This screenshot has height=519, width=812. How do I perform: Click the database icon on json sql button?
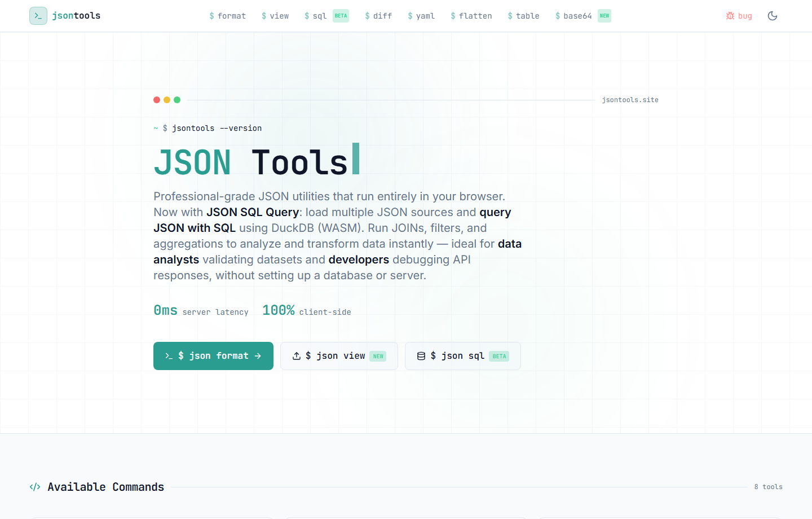tap(421, 356)
